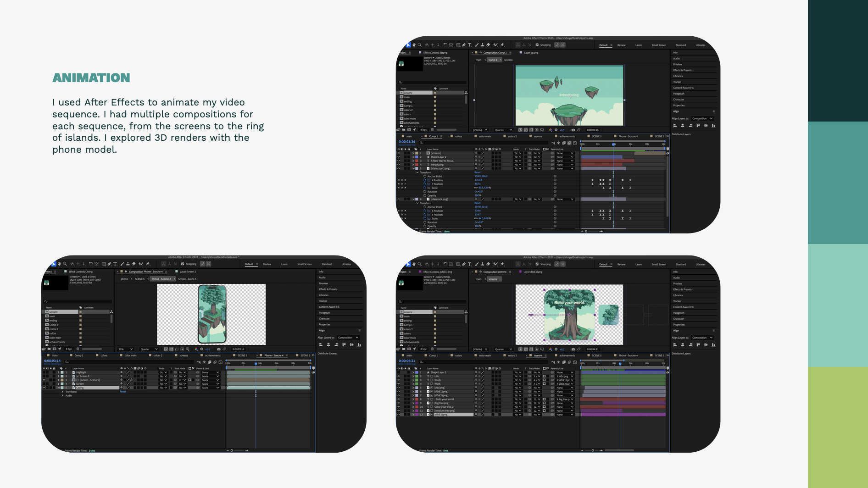Select the Brush tool
Screen dimensions: 868x488
tap(477, 45)
